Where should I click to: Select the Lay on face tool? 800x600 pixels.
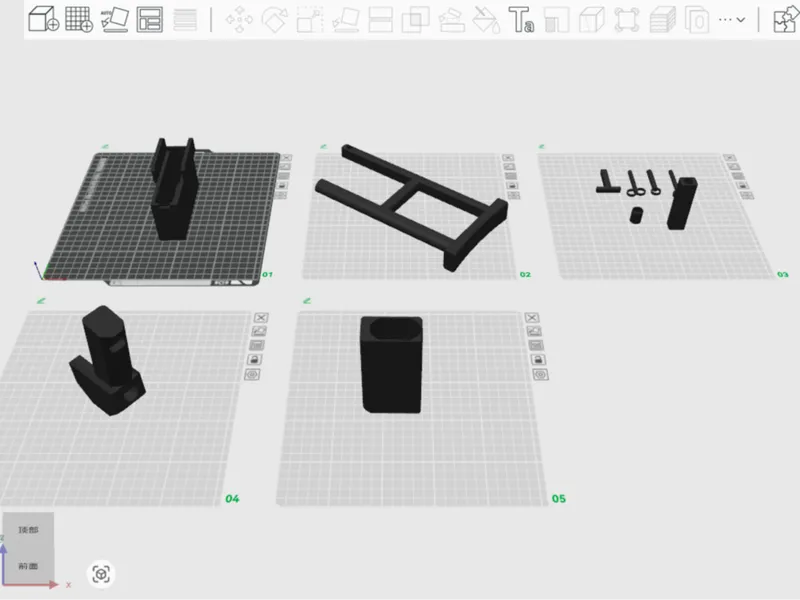tap(345, 19)
